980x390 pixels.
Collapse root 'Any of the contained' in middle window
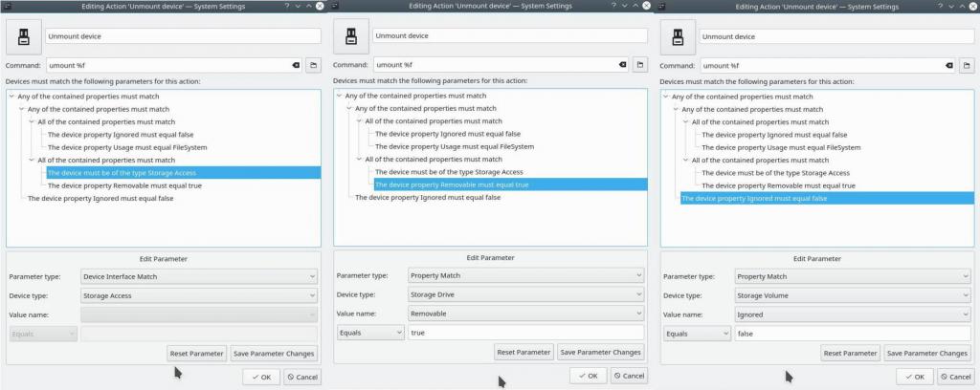[340, 96]
